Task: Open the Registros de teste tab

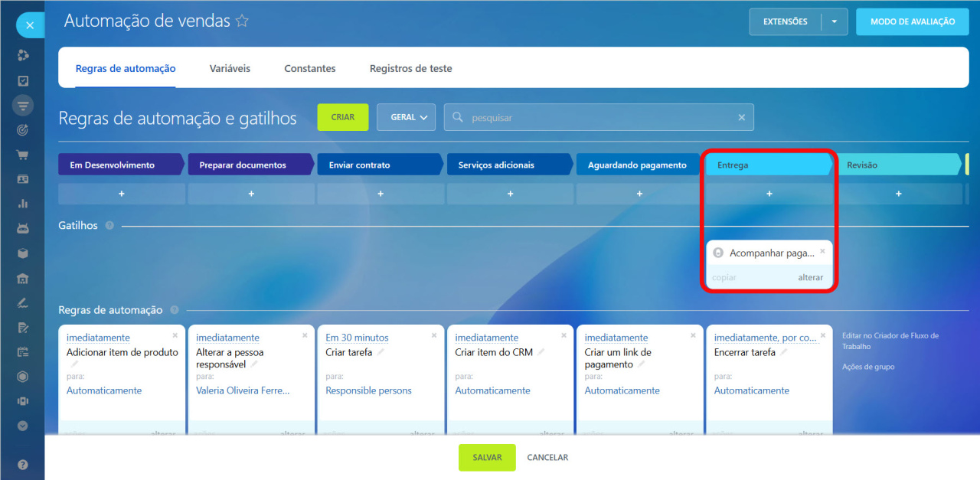Action: point(410,69)
